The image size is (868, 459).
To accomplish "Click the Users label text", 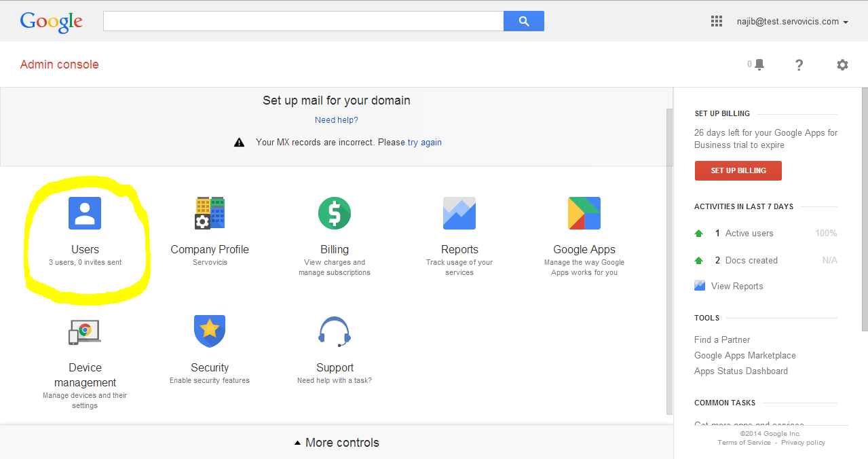I will coord(85,249).
